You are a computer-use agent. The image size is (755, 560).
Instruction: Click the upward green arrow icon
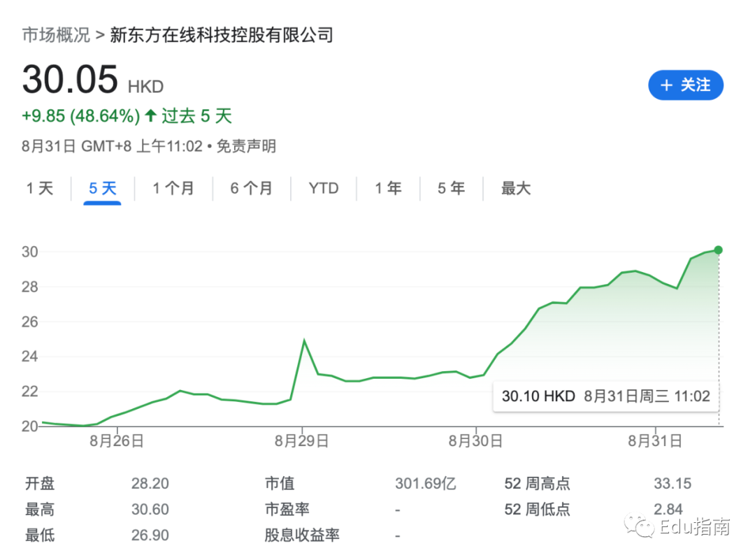click(151, 115)
